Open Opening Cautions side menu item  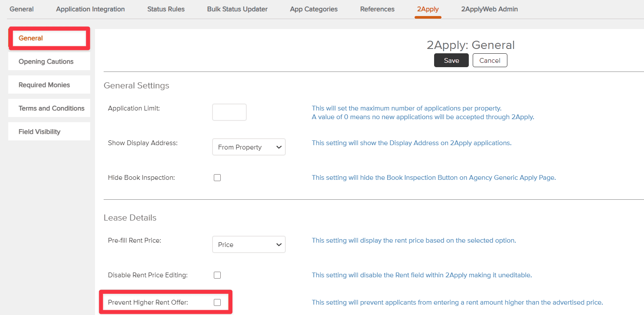[49, 62]
